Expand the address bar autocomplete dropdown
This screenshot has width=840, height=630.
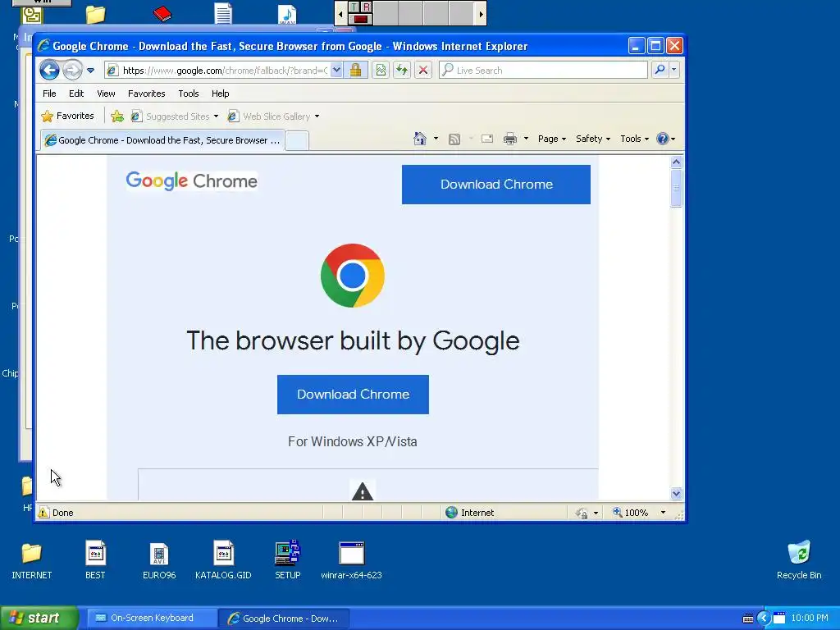point(336,71)
